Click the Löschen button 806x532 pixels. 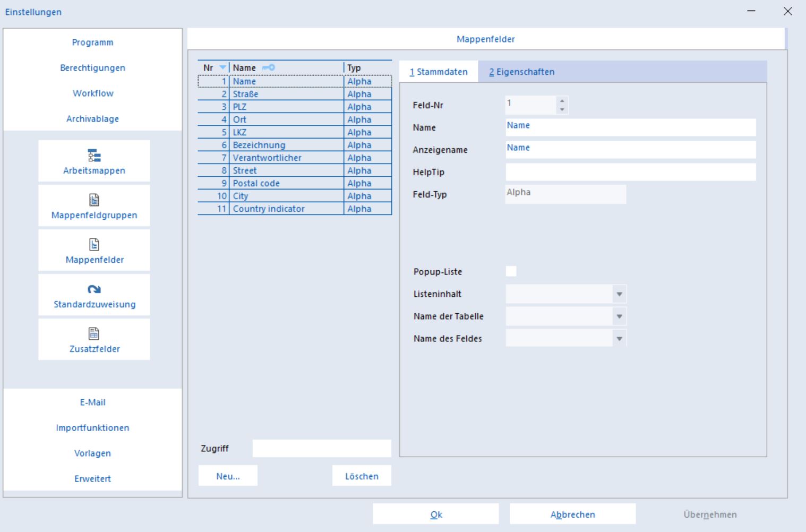[362, 476]
